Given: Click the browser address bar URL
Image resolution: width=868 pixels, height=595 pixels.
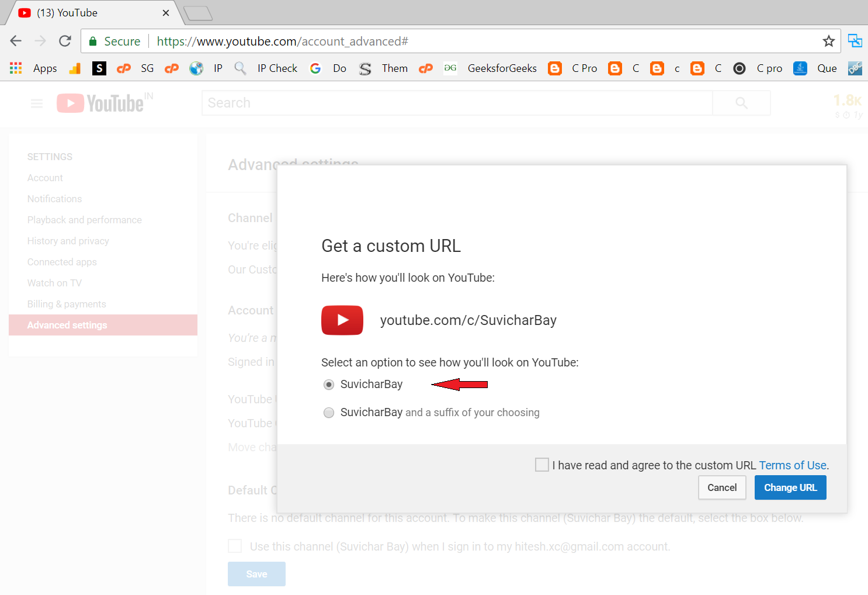Looking at the screenshot, I should coord(282,41).
